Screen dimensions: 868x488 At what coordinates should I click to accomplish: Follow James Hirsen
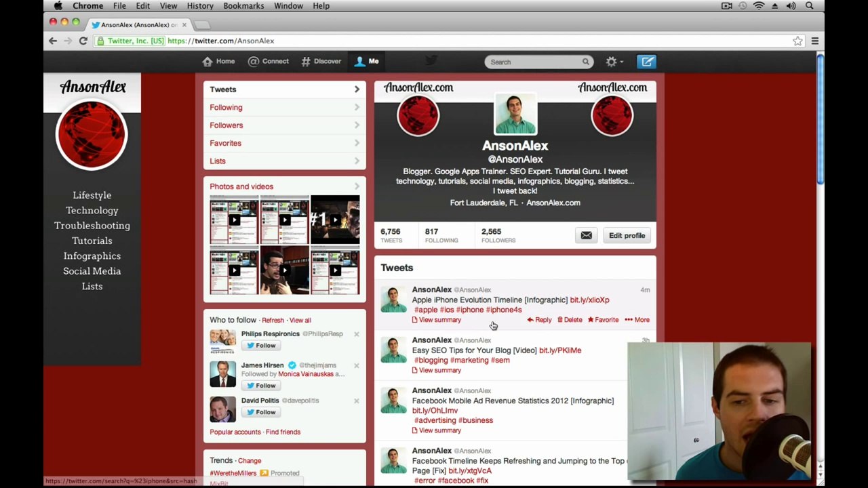(261, 386)
